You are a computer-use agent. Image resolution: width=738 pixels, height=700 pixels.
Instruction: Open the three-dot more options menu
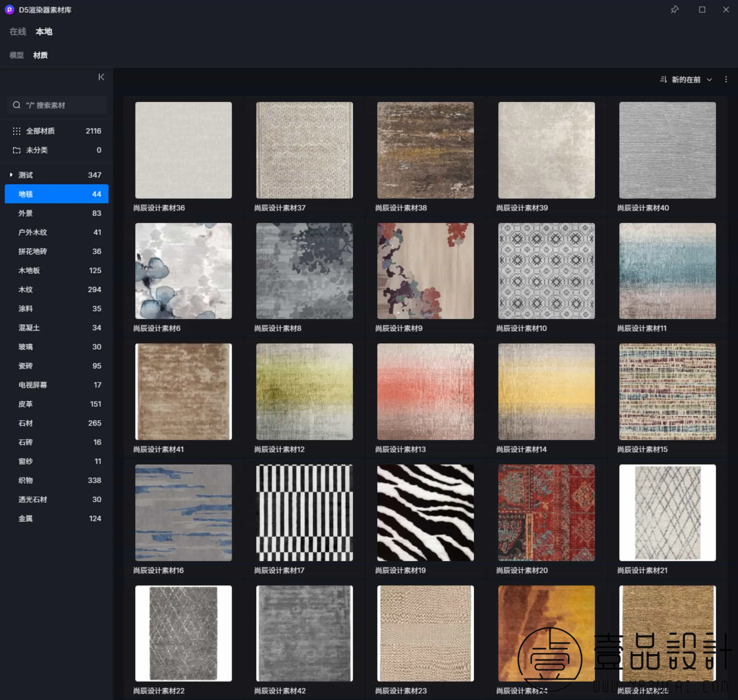click(x=726, y=79)
